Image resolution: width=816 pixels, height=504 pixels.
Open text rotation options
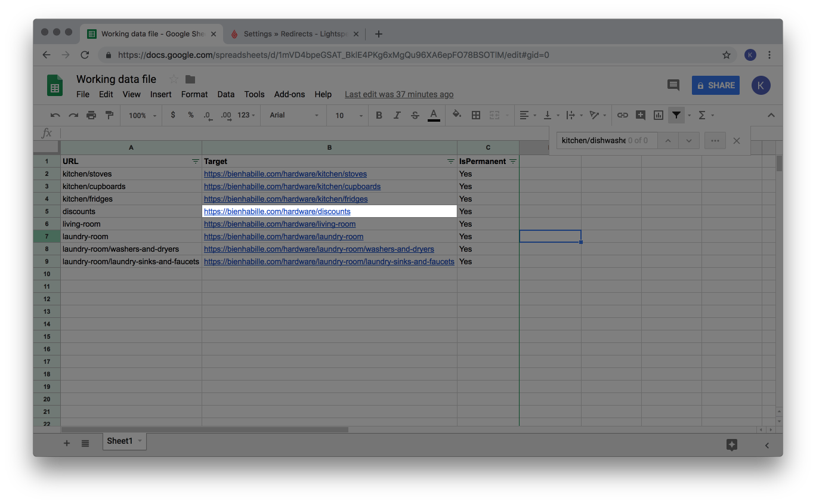tap(597, 115)
